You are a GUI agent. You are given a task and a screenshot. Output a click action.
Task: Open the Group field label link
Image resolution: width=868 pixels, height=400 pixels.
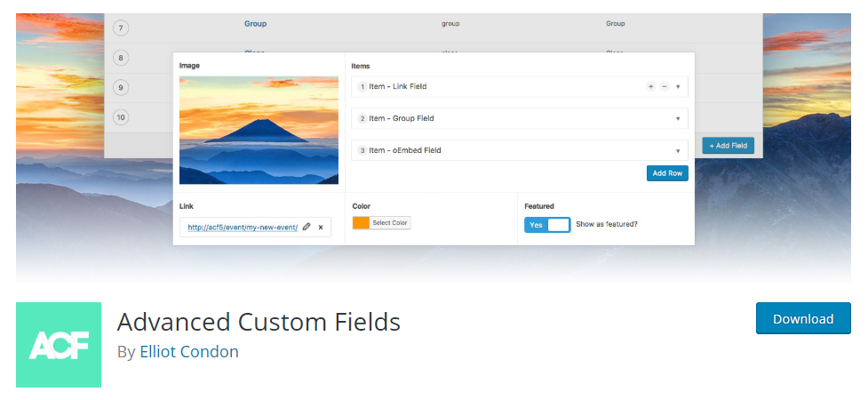[x=255, y=24]
